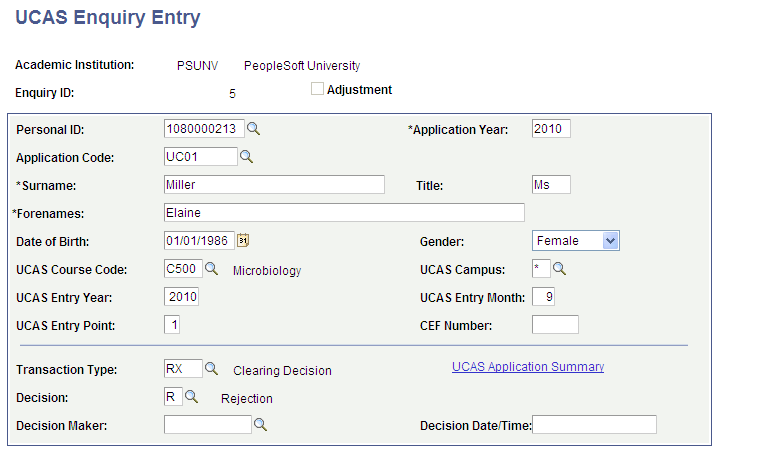Open lookup for Personal ID
764x453 pixels.
(x=254, y=128)
